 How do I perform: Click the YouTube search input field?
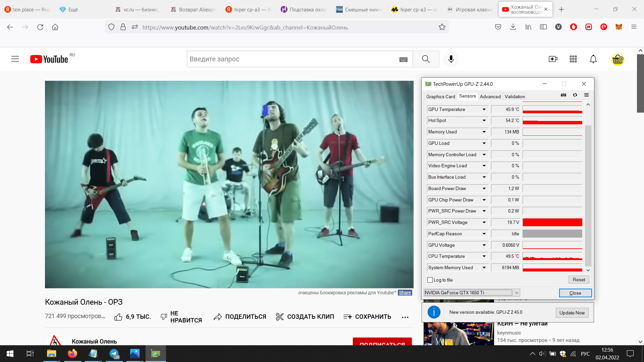point(292,59)
